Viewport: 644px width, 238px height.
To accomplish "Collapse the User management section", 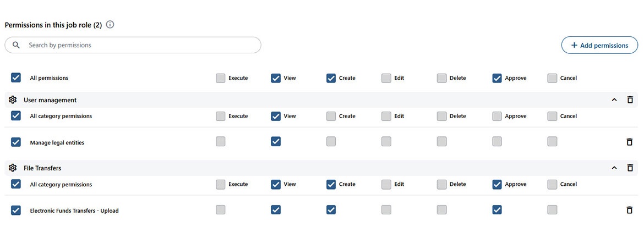I will (614, 100).
